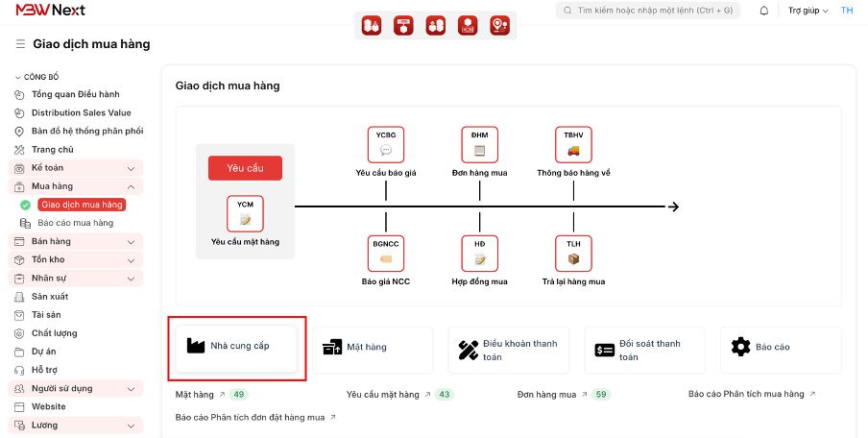868x438 pixels.
Task: Open the ĐHM purchase order icon
Action: pyautogui.click(x=479, y=145)
